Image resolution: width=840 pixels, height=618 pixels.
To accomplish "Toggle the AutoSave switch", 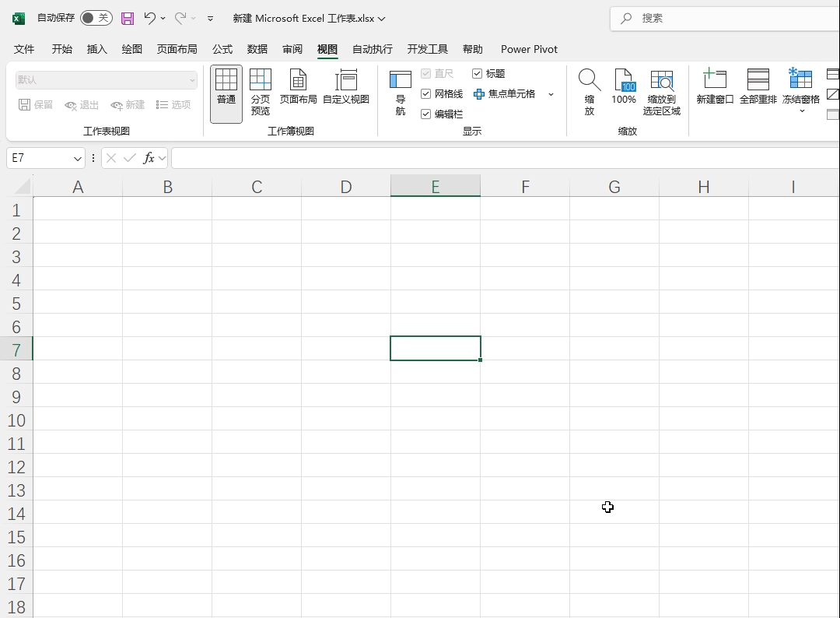I will pos(96,18).
